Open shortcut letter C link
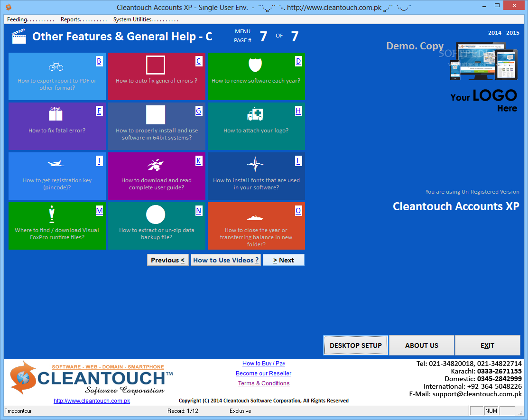This screenshot has height=420, width=528. pos(199,61)
